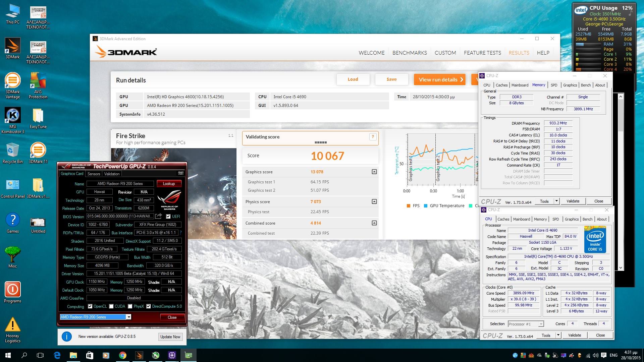Click GPU-Z Lookup button
This screenshot has width=644, height=362.
tap(169, 184)
